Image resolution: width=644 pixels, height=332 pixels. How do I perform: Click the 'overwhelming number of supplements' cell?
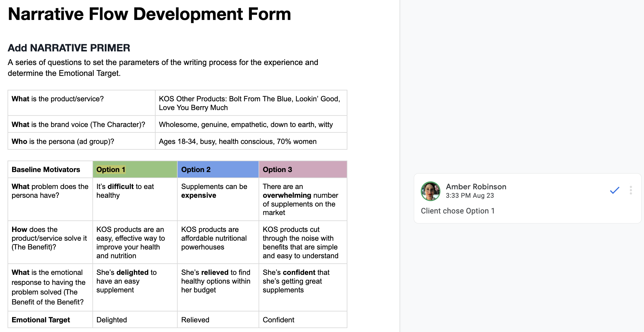click(303, 199)
